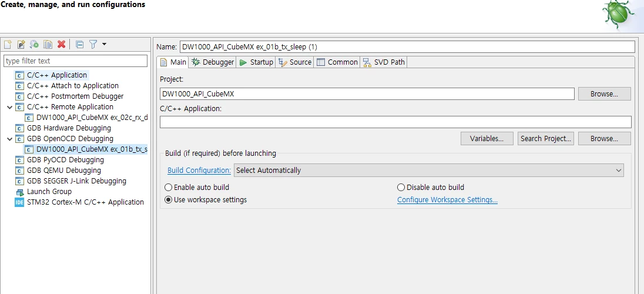Screen dimensions: 644x294
Task: Click the Name input field
Action: point(407,47)
